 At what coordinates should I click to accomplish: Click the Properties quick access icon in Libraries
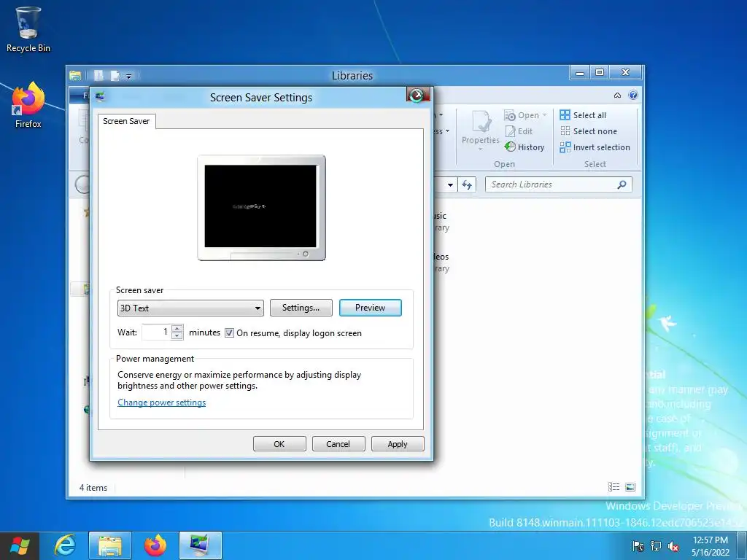pyautogui.click(x=98, y=76)
